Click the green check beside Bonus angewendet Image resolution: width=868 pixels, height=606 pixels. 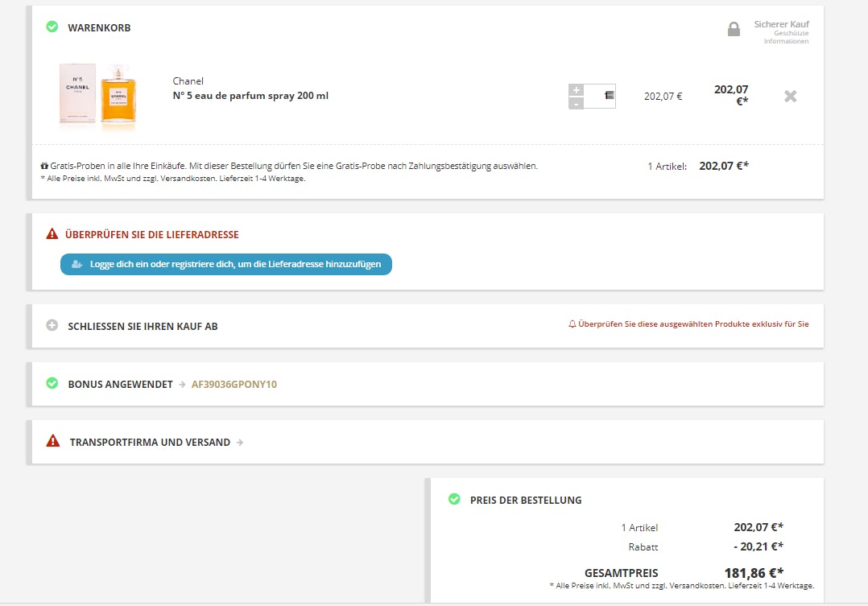[x=52, y=384]
